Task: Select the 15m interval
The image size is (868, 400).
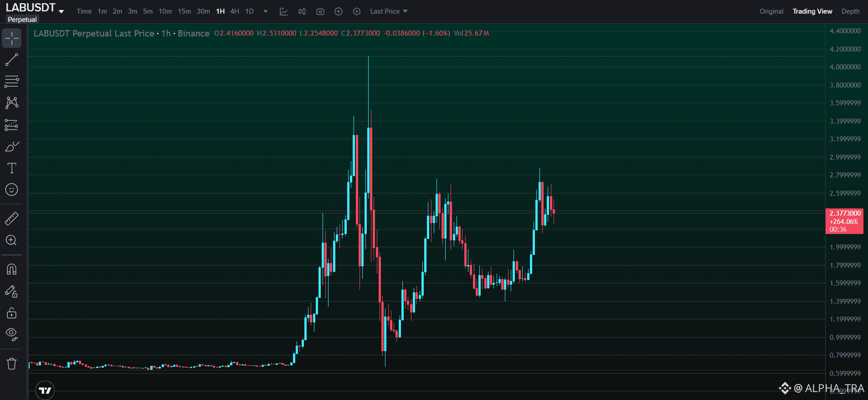Action: tap(184, 11)
